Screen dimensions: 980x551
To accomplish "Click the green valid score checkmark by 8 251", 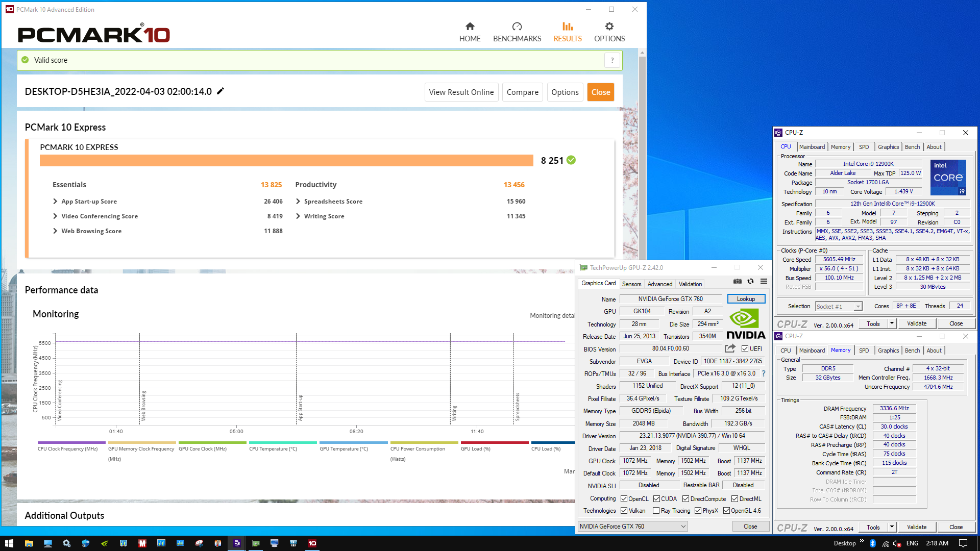I will 571,160.
